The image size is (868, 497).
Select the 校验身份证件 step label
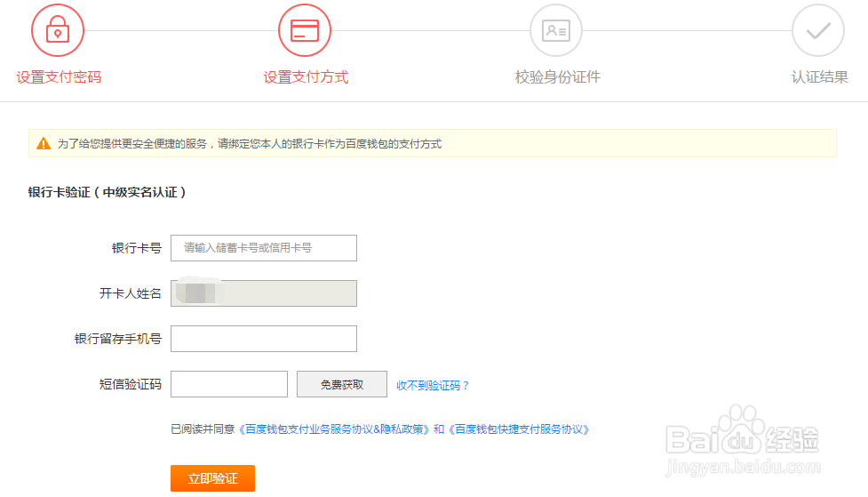coord(557,77)
